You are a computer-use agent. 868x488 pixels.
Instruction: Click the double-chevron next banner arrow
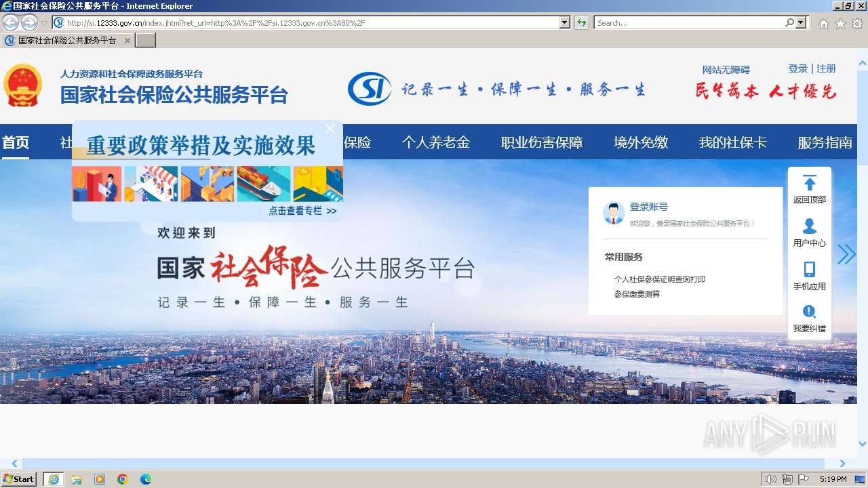pos(846,254)
